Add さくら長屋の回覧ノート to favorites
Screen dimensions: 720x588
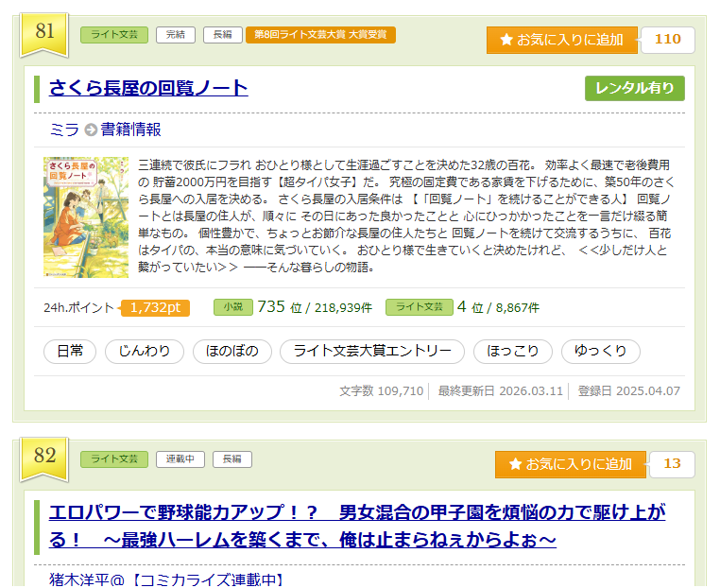(561, 40)
